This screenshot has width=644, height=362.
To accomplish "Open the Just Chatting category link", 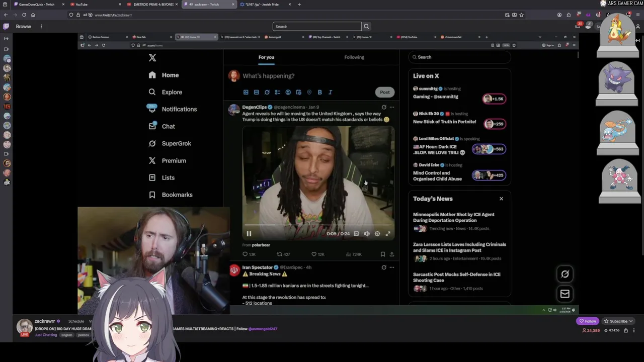I will pos(46,335).
